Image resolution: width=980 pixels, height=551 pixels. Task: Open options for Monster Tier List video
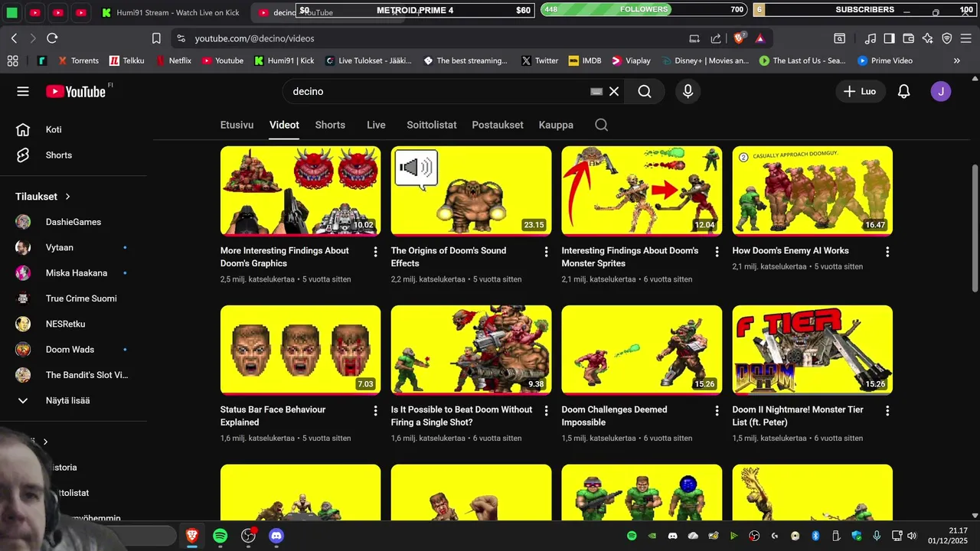point(887,411)
